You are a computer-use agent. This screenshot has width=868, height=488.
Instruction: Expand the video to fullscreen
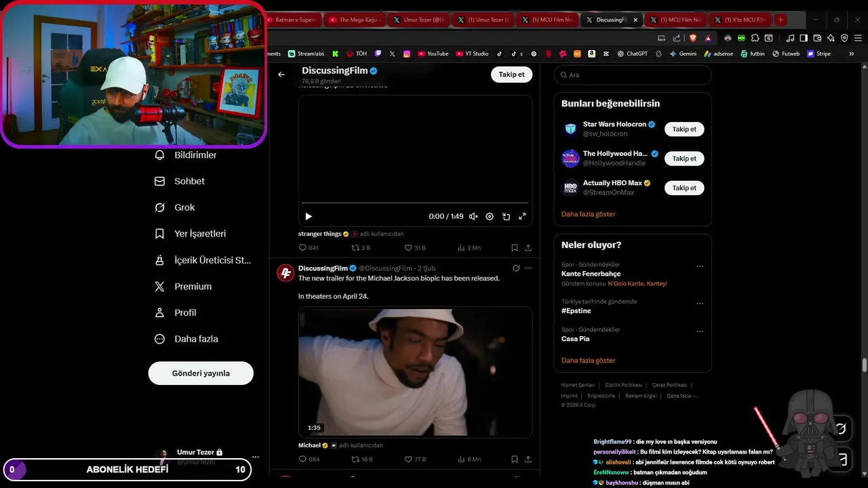(x=522, y=216)
